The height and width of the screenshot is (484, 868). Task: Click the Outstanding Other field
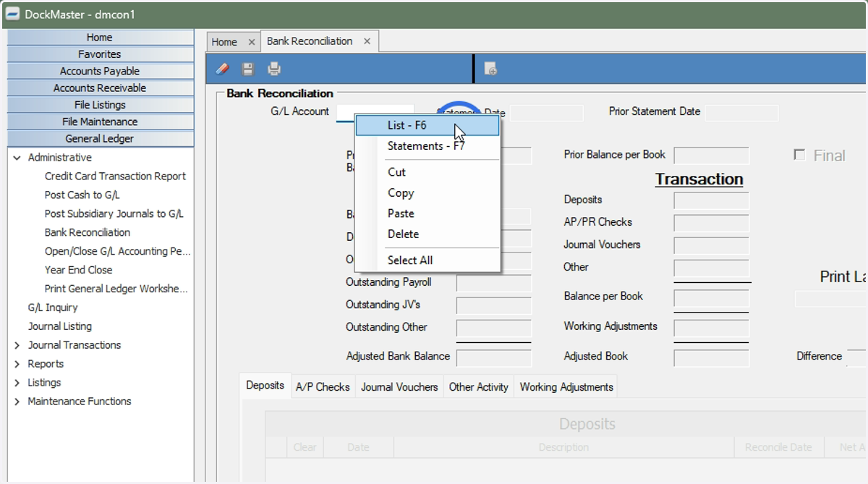click(x=494, y=328)
